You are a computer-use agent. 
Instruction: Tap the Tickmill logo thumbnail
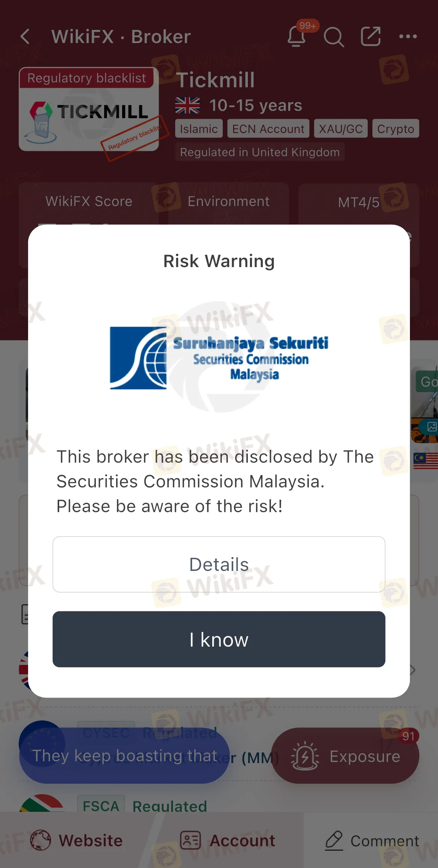(89, 109)
